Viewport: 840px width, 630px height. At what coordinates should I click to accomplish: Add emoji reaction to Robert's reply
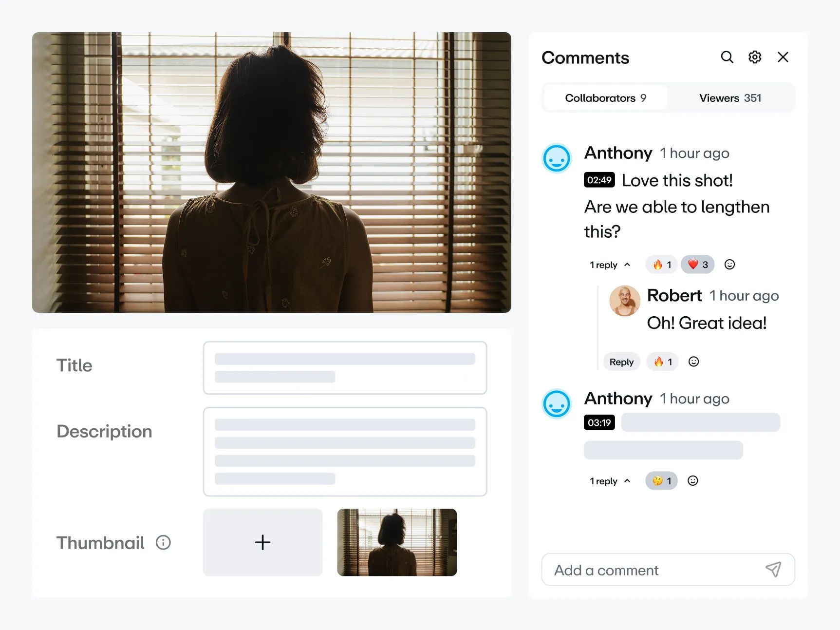tap(694, 362)
